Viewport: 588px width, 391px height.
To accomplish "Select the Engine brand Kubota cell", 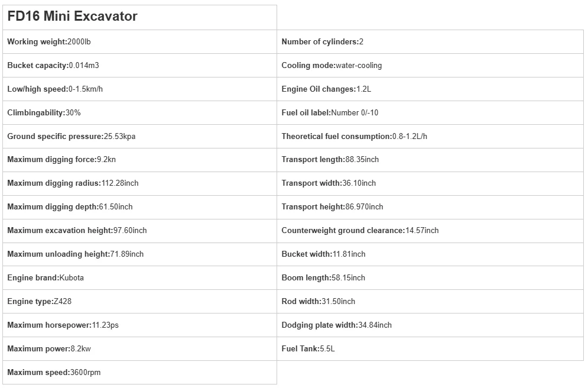I will [46, 278].
